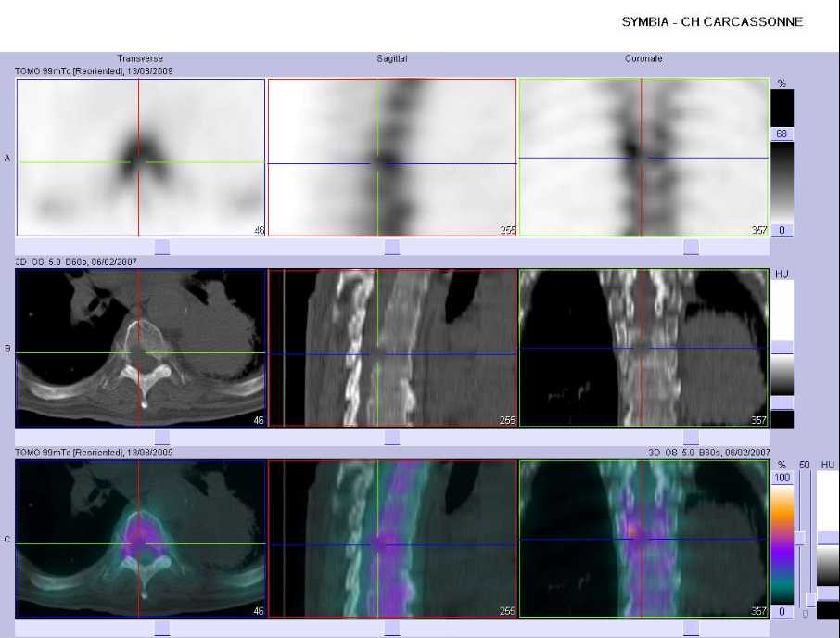Image resolution: width=840 pixels, height=638 pixels.
Task: Select the row B sagittal CT image
Action: [392, 348]
